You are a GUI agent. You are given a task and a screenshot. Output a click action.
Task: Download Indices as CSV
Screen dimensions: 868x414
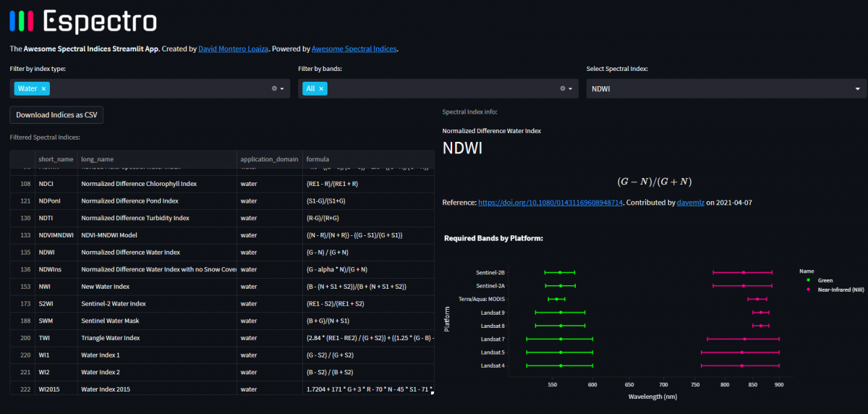tap(56, 115)
